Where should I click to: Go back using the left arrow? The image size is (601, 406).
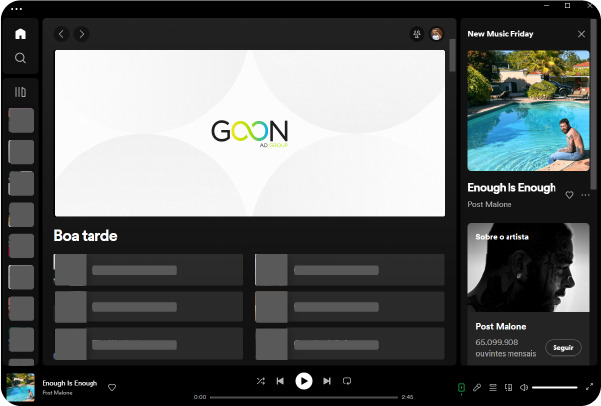tap(61, 34)
